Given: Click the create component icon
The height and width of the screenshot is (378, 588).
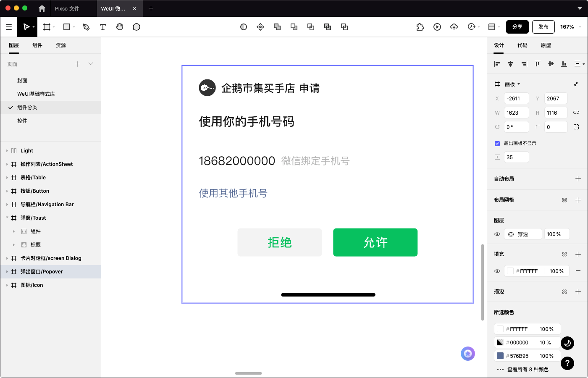Looking at the screenshot, I should click(x=260, y=27).
